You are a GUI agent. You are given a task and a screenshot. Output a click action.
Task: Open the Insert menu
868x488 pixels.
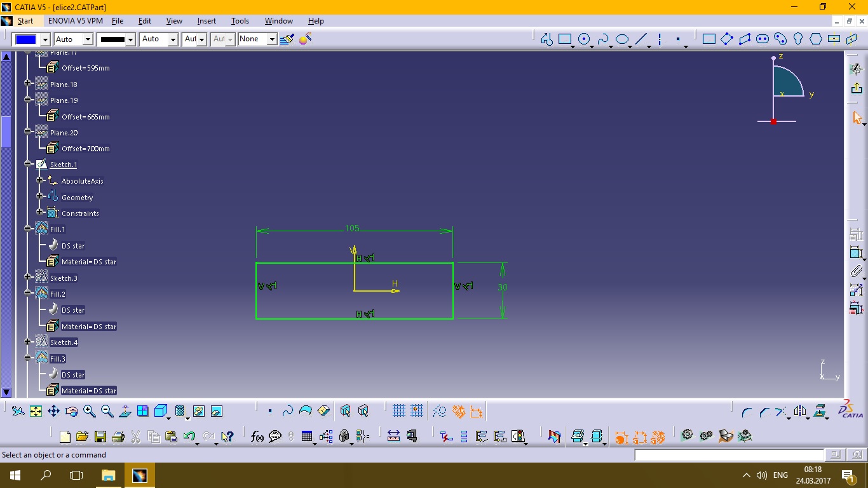pyautogui.click(x=207, y=21)
